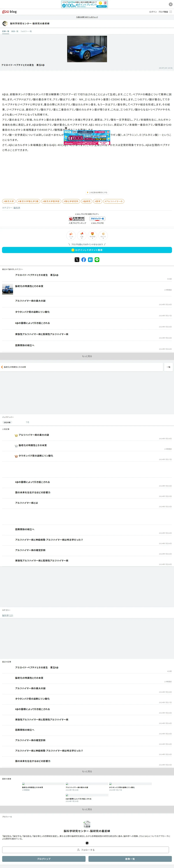This screenshot has width=174, height=868.
Task: Click ログインしてポイント獲得 button
Action: coord(87,250)
